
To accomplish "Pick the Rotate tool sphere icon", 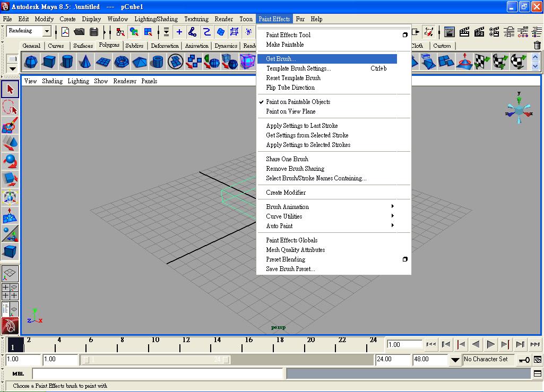I will pos(10,161).
